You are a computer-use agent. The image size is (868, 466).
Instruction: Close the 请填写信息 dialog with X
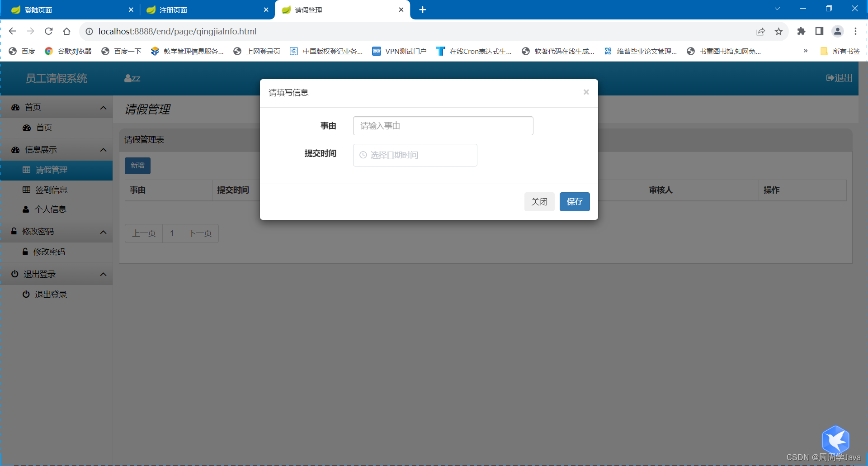click(585, 92)
